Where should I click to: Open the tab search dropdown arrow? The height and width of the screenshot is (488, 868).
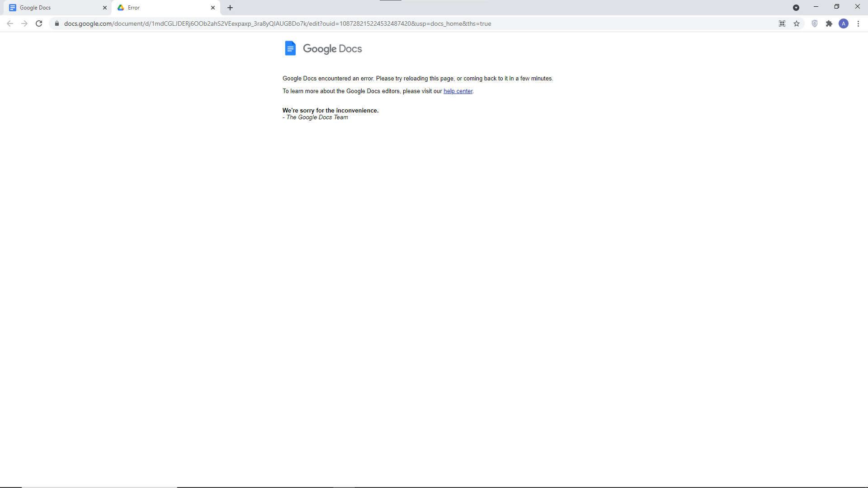(x=796, y=8)
